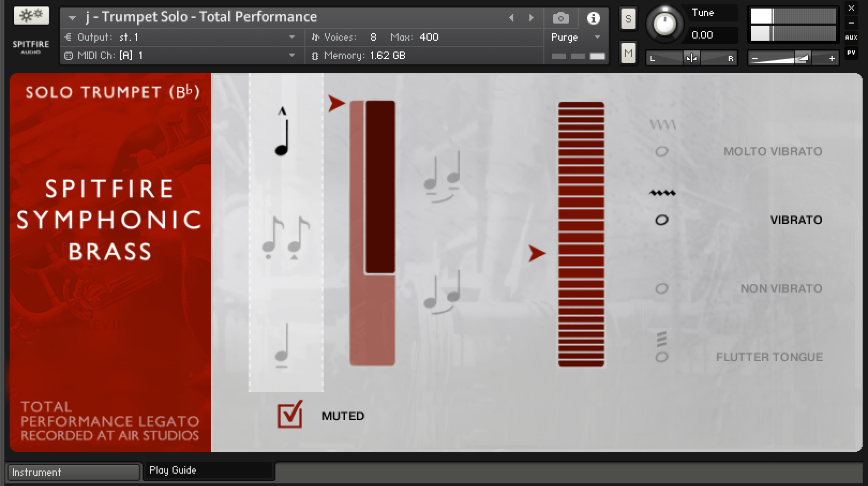
Task: Toggle the AUX sends button
Action: (x=851, y=38)
